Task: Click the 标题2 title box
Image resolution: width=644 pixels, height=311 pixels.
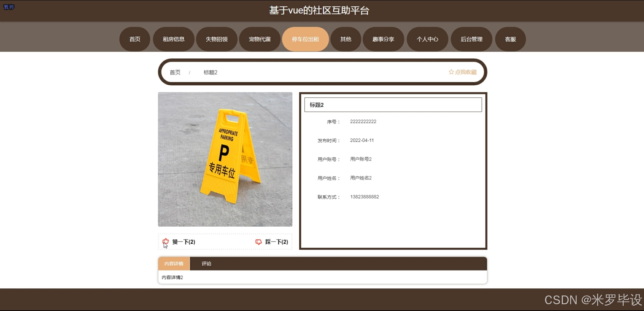Action: 393,105
